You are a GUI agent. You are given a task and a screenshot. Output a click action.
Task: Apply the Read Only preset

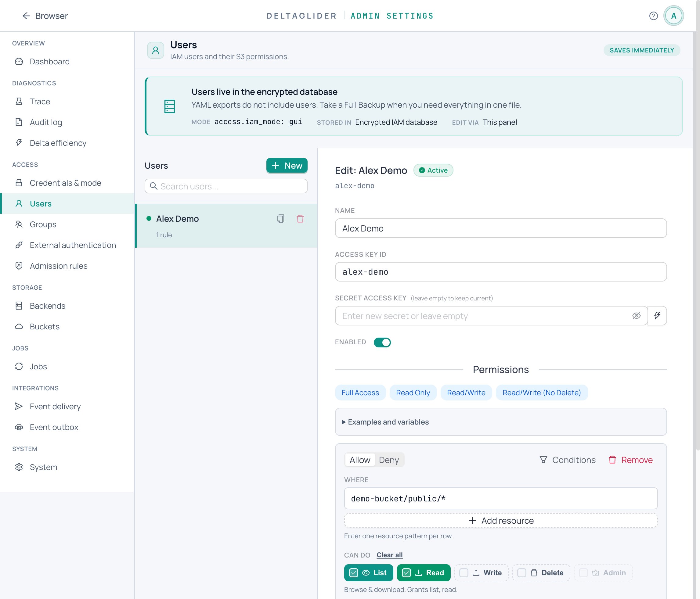413,393
